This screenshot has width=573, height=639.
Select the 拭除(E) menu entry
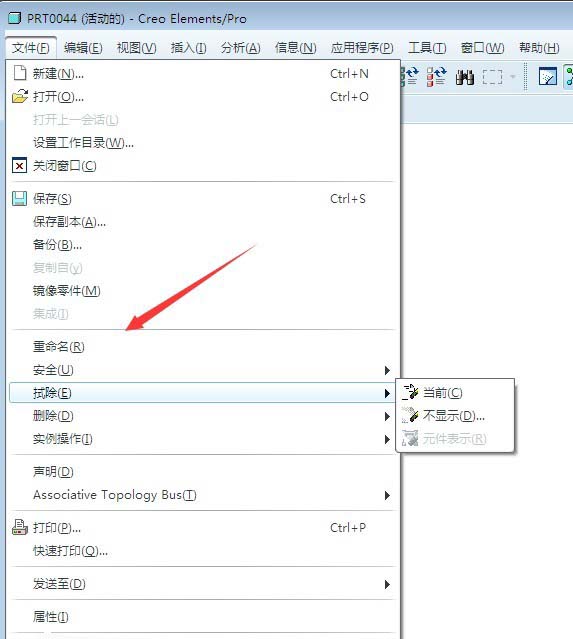tap(203, 393)
